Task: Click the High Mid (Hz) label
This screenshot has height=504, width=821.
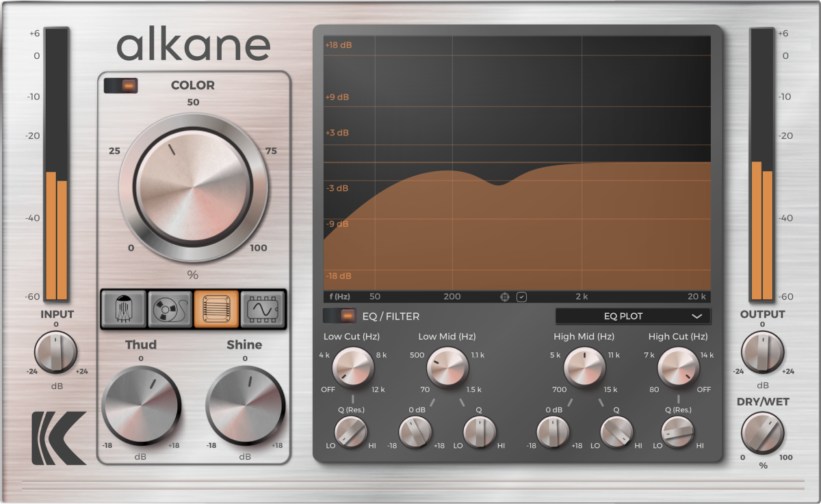Action: pos(584,336)
